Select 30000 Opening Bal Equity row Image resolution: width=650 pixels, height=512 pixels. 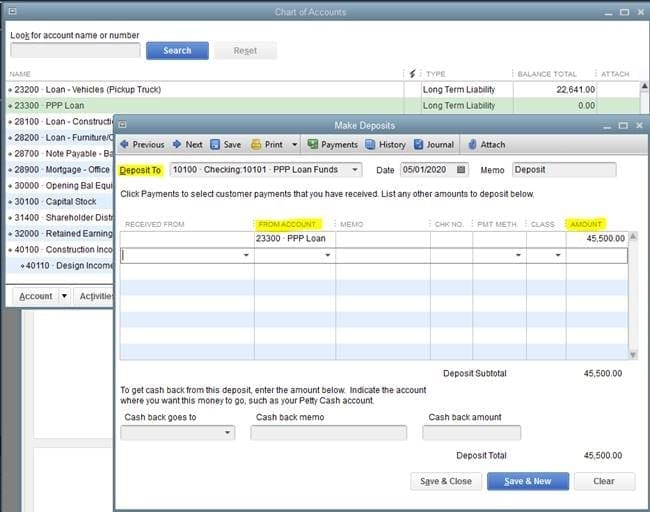point(60,185)
